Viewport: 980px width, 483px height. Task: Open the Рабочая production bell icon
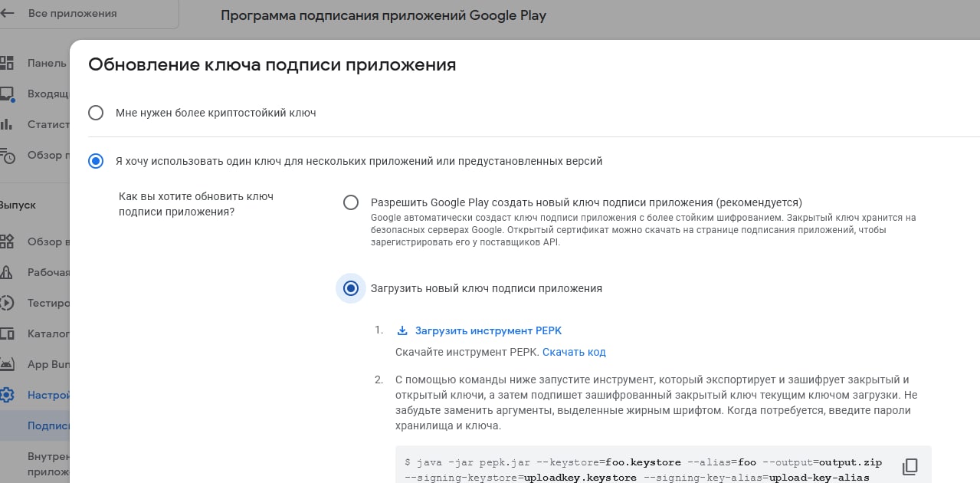(x=7, y=272)
